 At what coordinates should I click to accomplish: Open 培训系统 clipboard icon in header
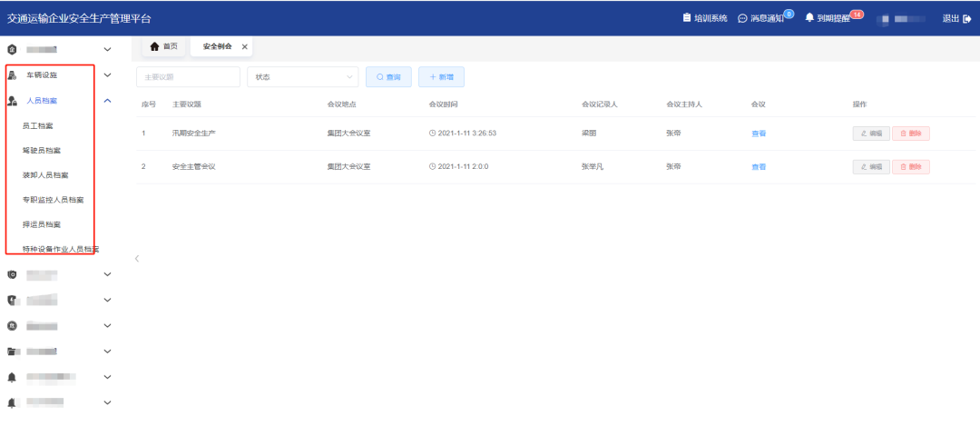click(687, 18)
